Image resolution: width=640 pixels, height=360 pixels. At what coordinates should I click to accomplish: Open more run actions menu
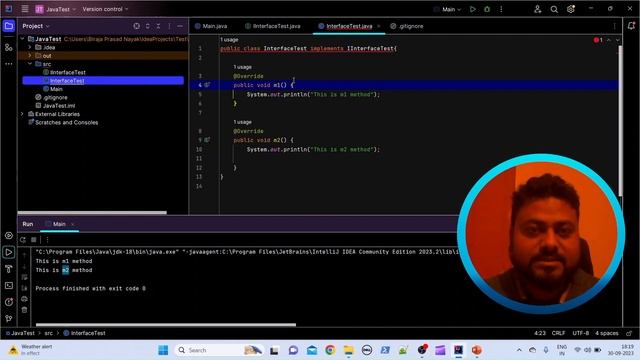click(x=501, y=9)
